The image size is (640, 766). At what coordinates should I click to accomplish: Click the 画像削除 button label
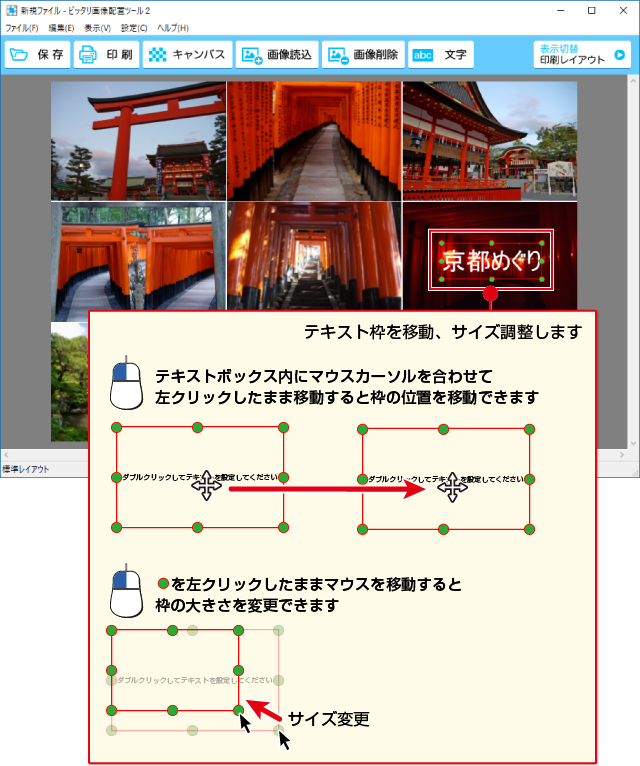[376, 55]
